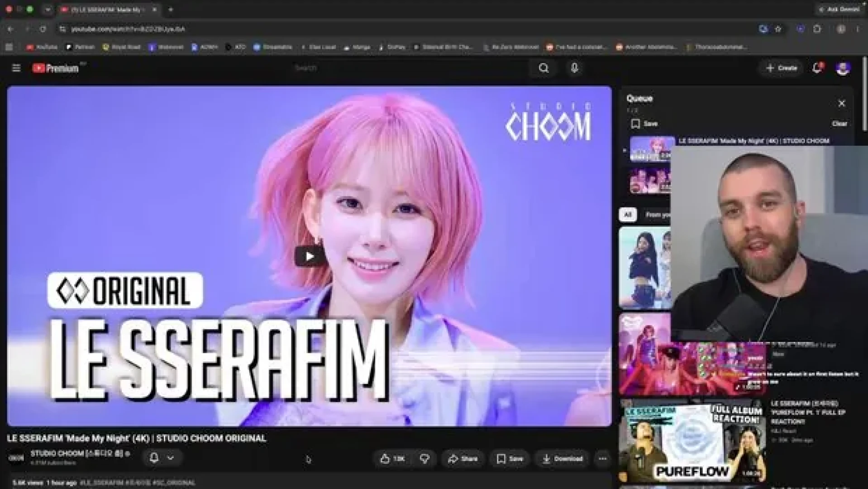
Task: Open the tab search dropdown arrow
Action: tap(48, 10)
